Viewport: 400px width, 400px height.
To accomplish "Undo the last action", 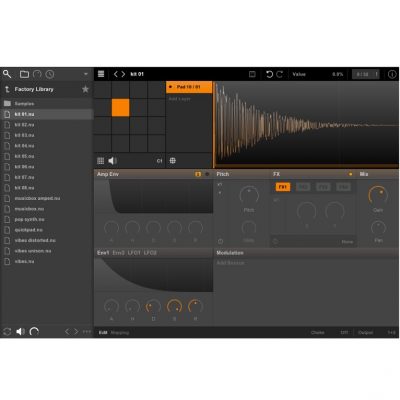I will [x=269, y=74].
